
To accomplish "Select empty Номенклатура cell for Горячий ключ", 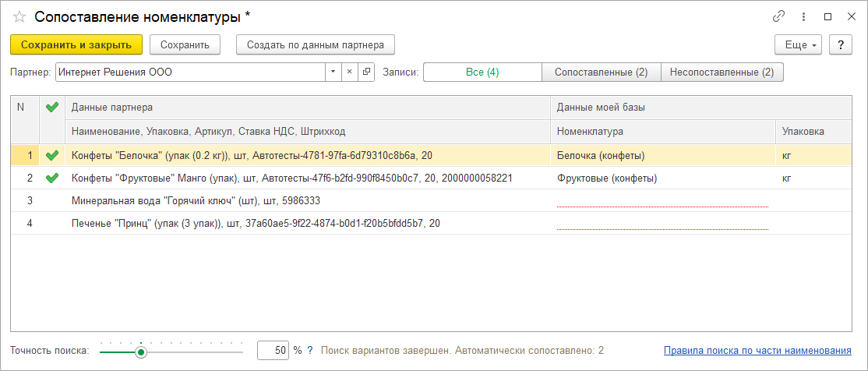I will click(x=662, y=200).
